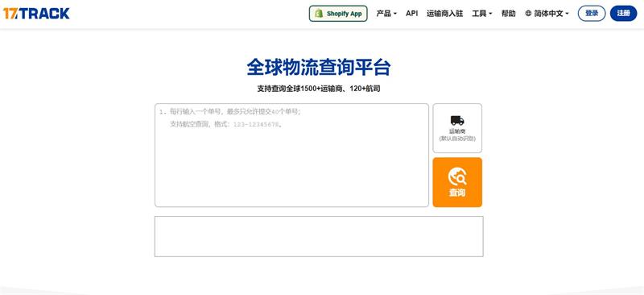The height and width of the screenshot is (295, 644).
Task: Open the API menu item
Action: click(x=411, y=14)
